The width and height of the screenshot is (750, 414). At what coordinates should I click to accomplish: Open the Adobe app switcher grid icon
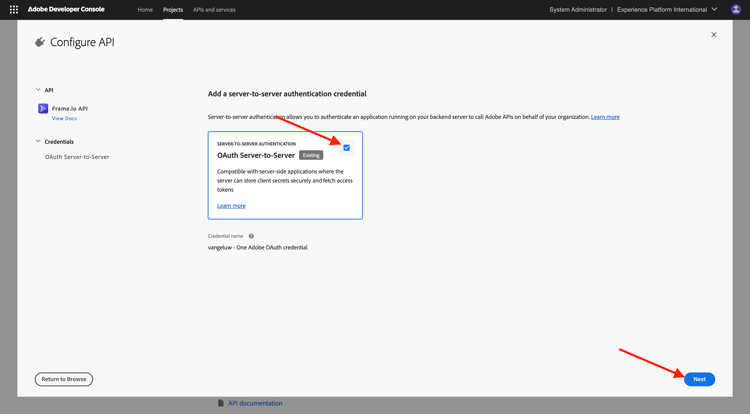14,10
